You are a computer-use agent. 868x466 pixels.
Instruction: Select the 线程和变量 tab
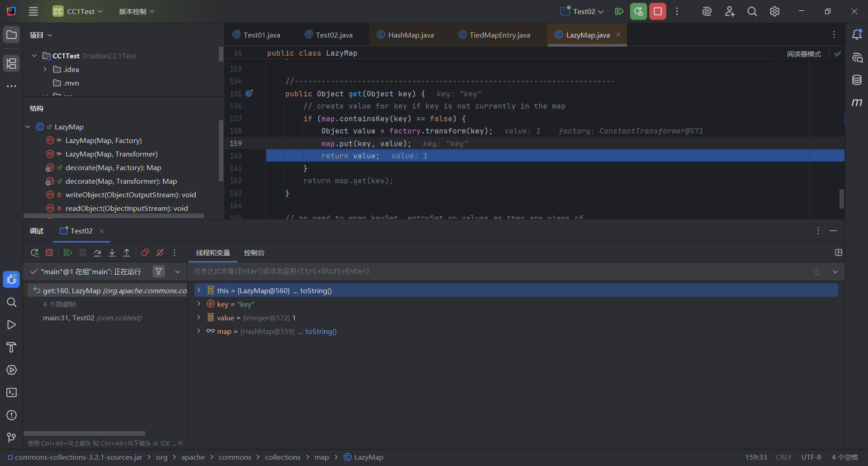point(213,252)
